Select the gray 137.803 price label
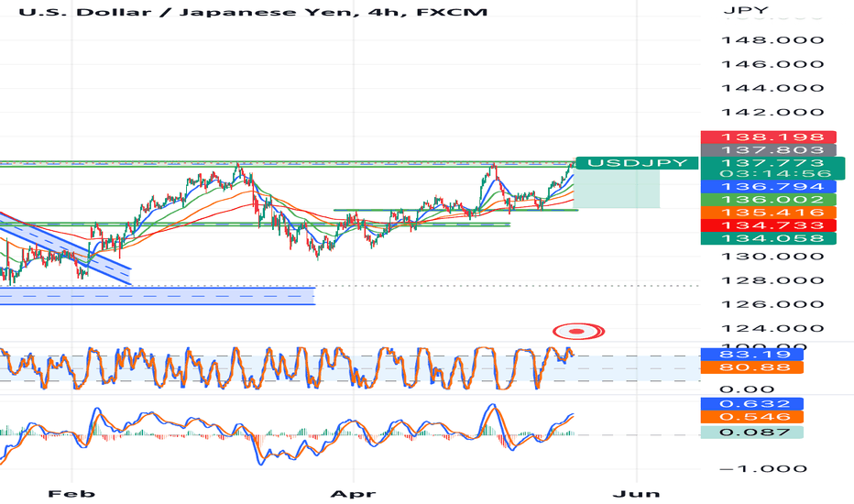 [x=768, y=150]
